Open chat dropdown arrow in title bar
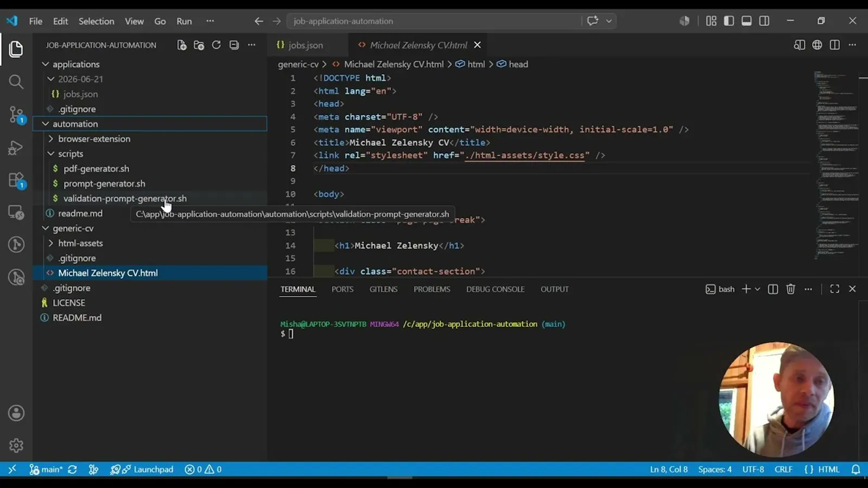This screenshot has width=868, height=488. click(x=609, y=21)
